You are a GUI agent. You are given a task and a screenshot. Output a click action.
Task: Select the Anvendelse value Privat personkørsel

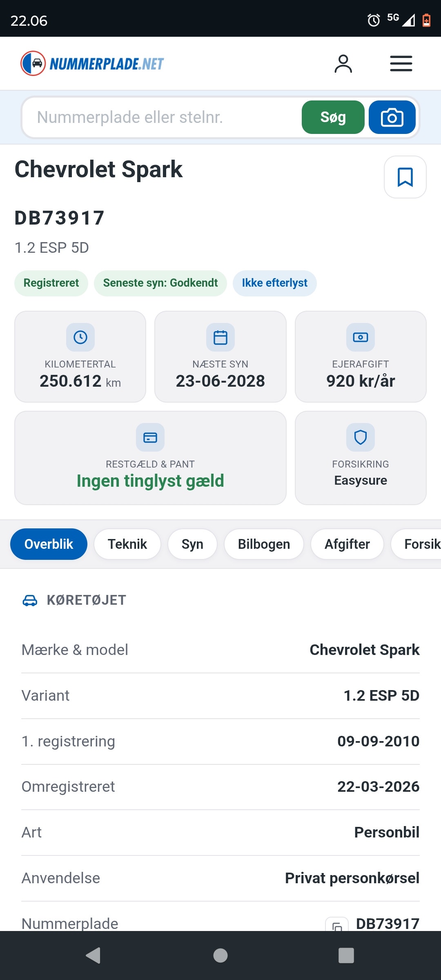click(352, 878)
